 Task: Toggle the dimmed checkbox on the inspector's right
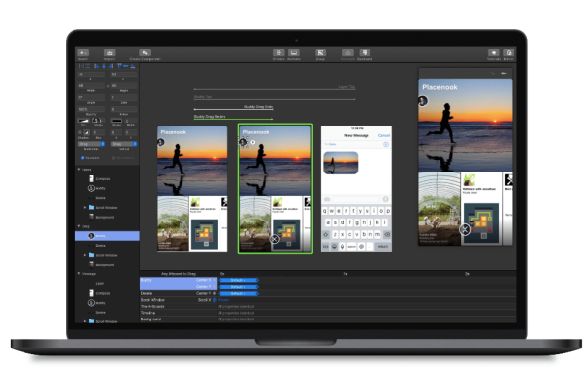tap(113, 158)
